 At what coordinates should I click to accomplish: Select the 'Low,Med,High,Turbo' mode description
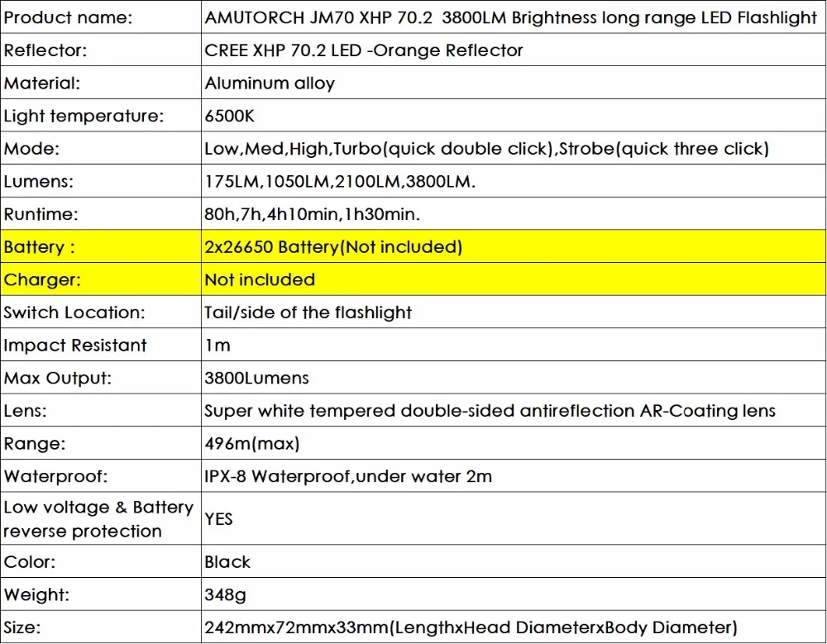[x=486, y=149]
